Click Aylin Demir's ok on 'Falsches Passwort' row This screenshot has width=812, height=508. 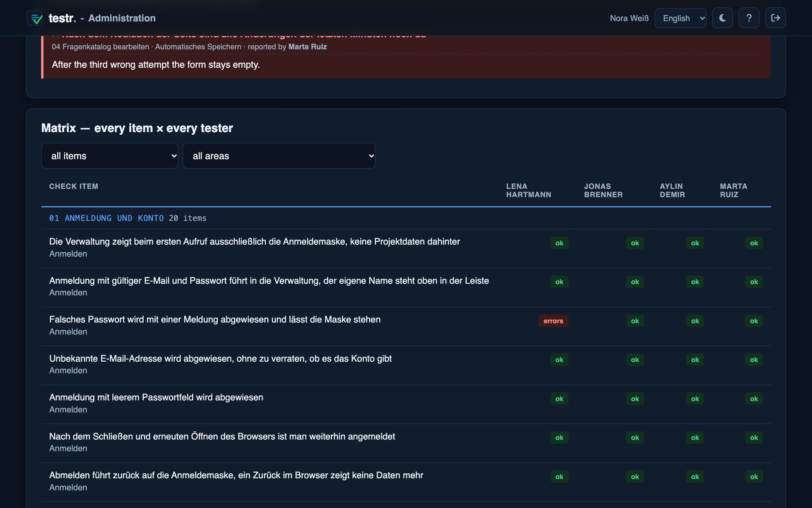pos(695,321)
